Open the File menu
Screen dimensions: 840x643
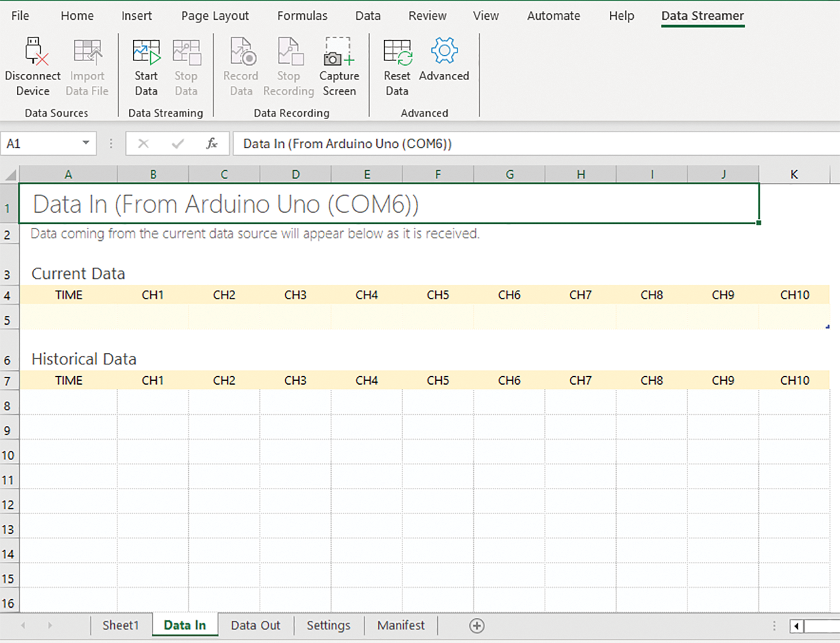click(x=20, y=16)
